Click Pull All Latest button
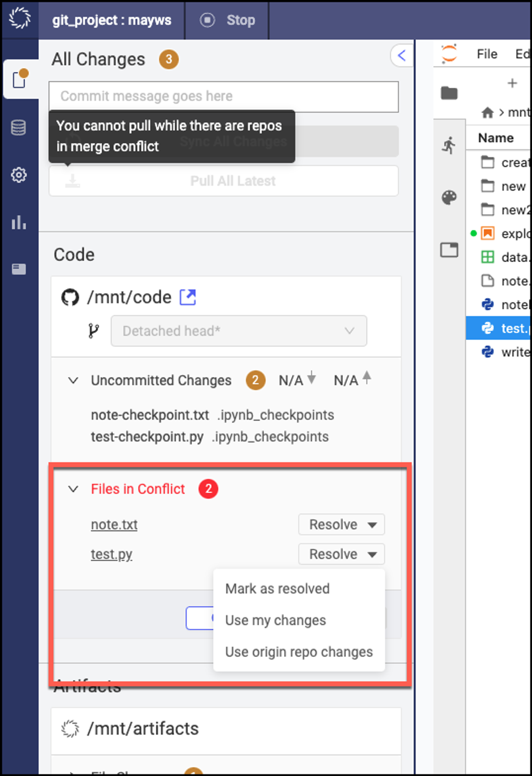This screenshot has width=532, height=776. [x=224, y=181]
